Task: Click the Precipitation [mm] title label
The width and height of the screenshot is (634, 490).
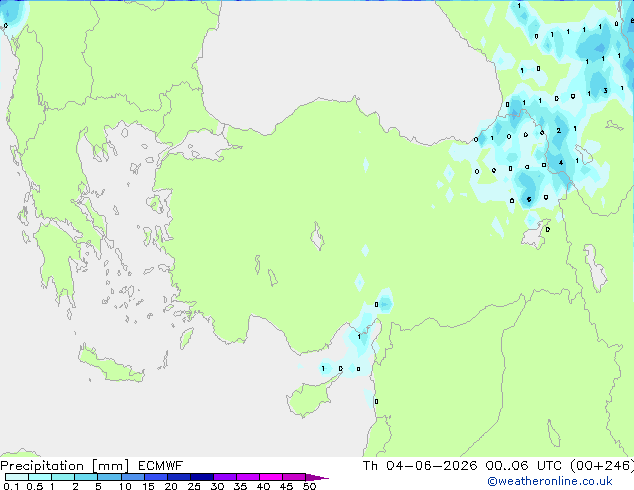Action: point(65,466)
